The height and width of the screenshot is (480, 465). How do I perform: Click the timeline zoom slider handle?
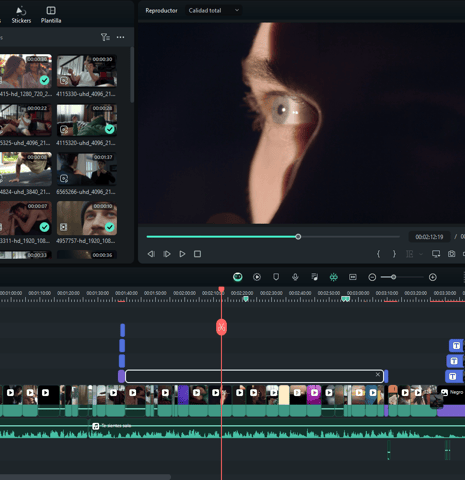[394, 277]
